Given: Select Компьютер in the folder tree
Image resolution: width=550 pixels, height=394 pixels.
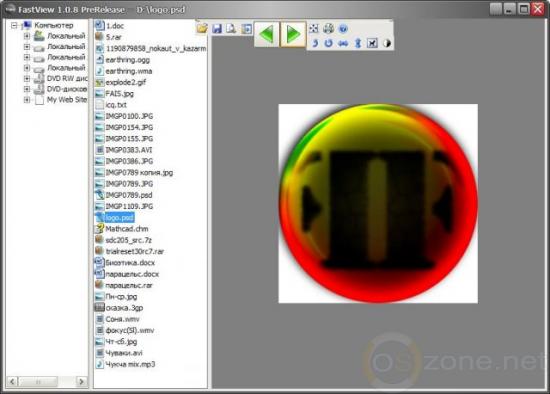Looking at the screenshot, I should pyautogui.click(x=54, y=25).
